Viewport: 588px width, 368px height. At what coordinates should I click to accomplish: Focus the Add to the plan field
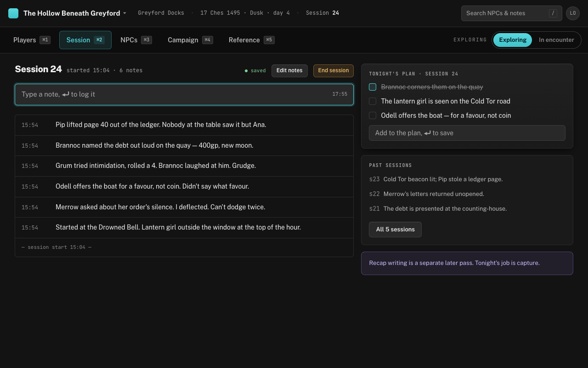click(x=467, y=133)
